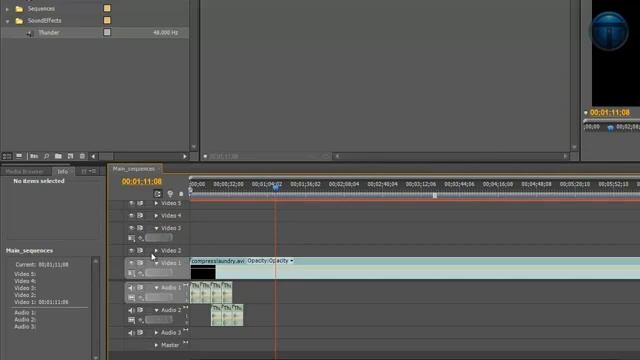The width and height of the screenshot is (640, 360).
Task: Click Show Keyframes on Audio 1
Action: coord(140,298)
